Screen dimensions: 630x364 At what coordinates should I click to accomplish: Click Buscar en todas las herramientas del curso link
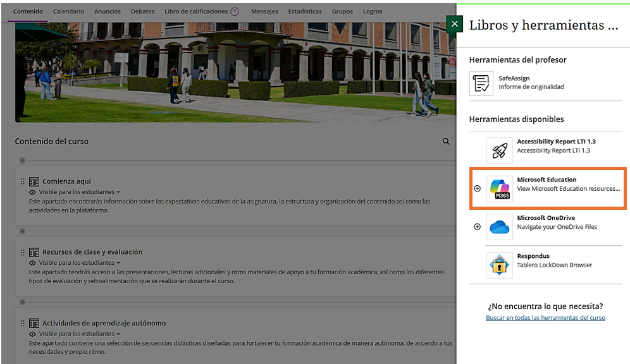coord(546,318)
